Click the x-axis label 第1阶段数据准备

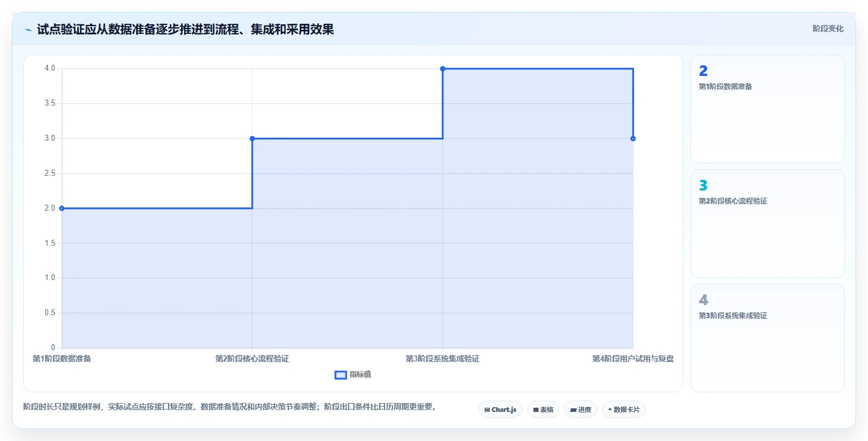[62, 358]
